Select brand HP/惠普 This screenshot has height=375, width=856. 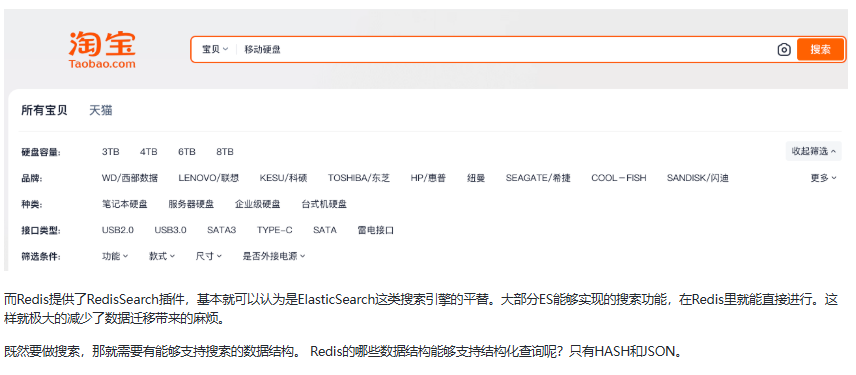point(428,178)
